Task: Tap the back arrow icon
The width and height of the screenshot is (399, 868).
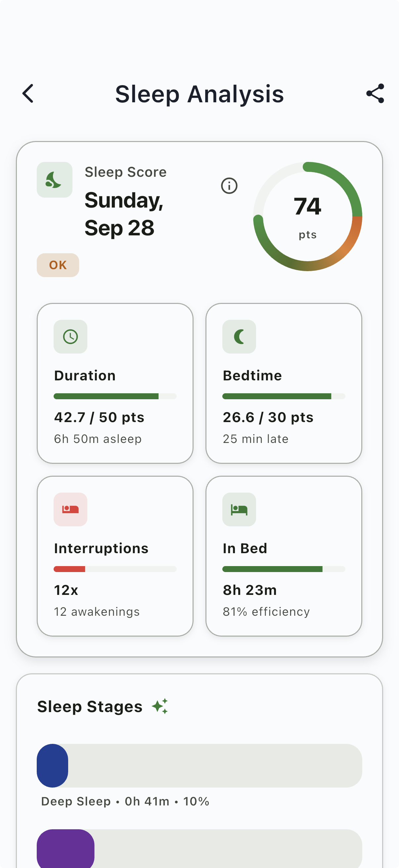Action: 28,93
